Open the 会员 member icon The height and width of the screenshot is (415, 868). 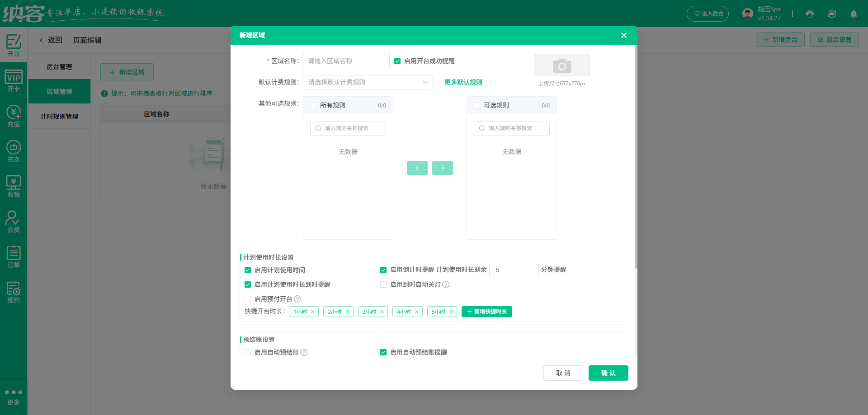[13, 221]
